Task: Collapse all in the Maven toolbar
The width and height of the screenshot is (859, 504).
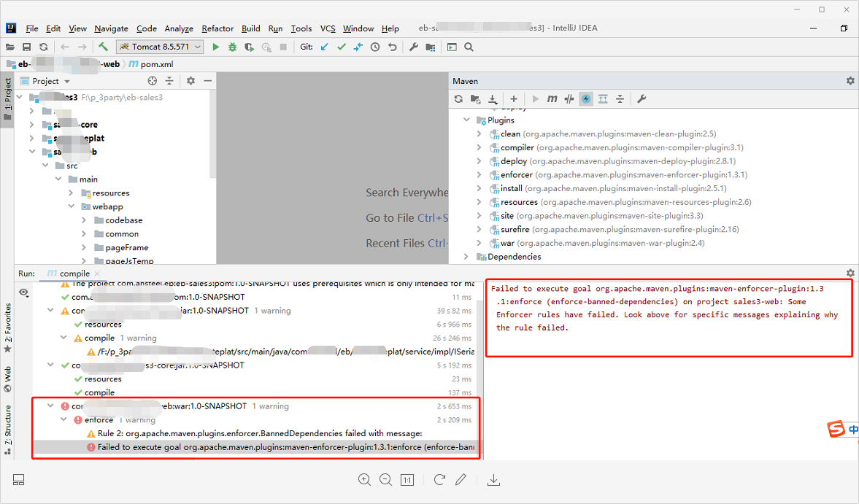Action: tap(620, 99)
